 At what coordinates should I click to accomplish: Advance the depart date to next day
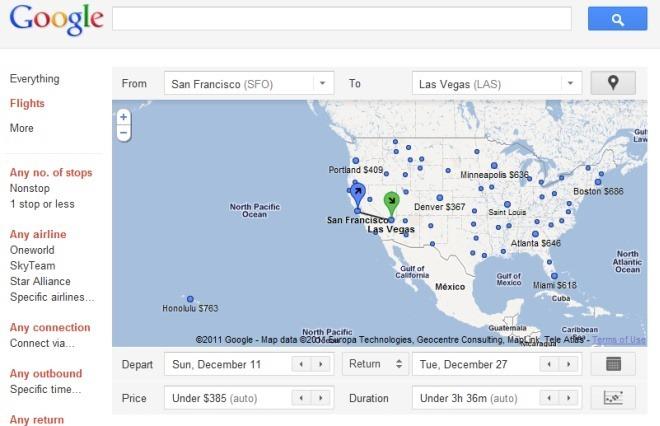[x=320, y=365]
